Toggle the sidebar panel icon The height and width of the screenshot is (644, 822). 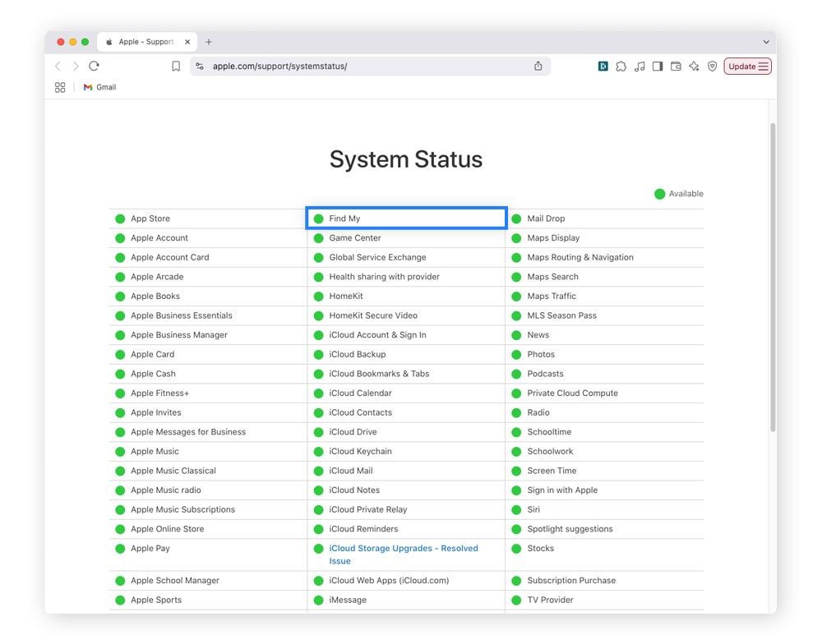coord(658,67)
